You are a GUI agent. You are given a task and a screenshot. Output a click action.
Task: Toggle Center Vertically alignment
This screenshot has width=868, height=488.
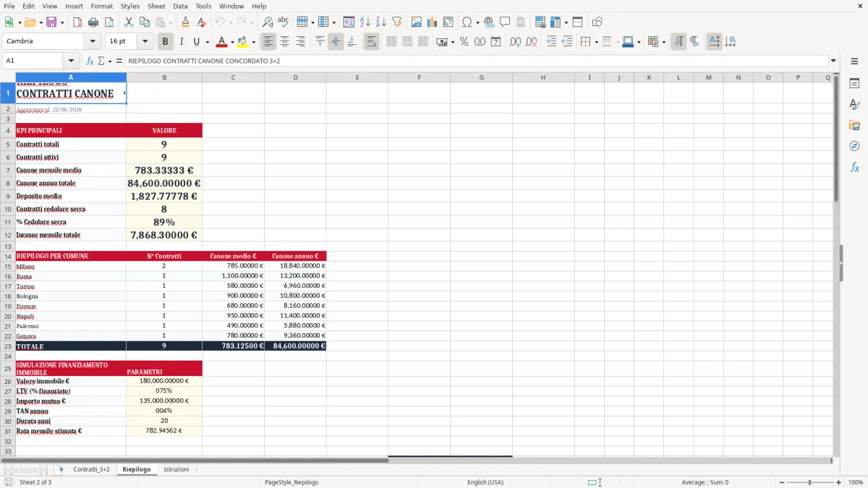[336, 42]
